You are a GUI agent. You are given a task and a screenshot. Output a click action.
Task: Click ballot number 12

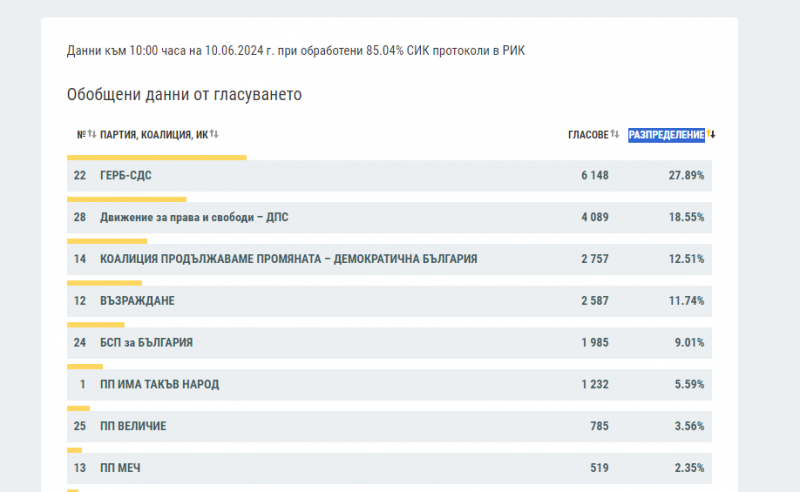[80, 301]
